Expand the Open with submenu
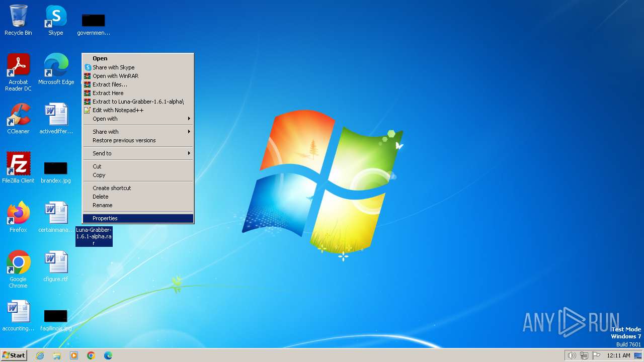 pos(138,119)
